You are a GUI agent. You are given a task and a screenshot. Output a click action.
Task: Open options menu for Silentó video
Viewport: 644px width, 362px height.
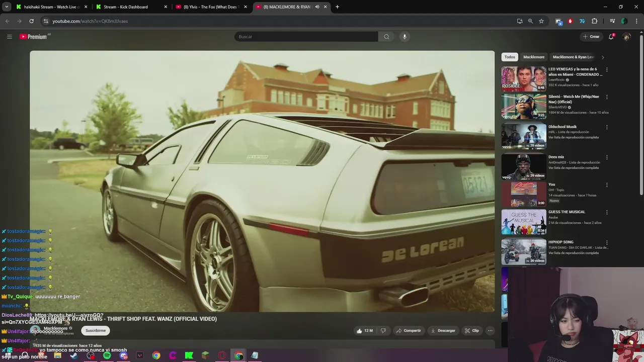click(x=607, y=97)
